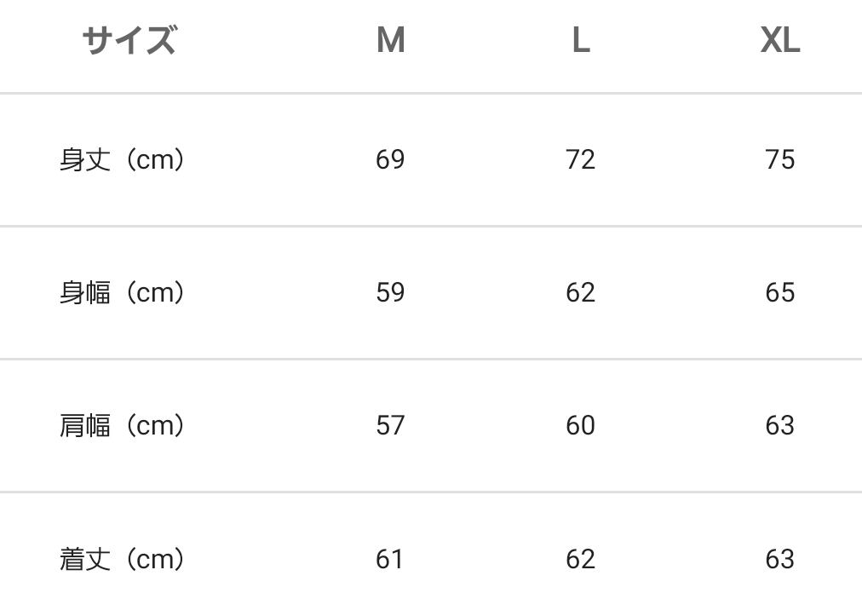This screenshot has height=616, width=862.
Task: Click the サイズ column header
Action: click(129, 40)
